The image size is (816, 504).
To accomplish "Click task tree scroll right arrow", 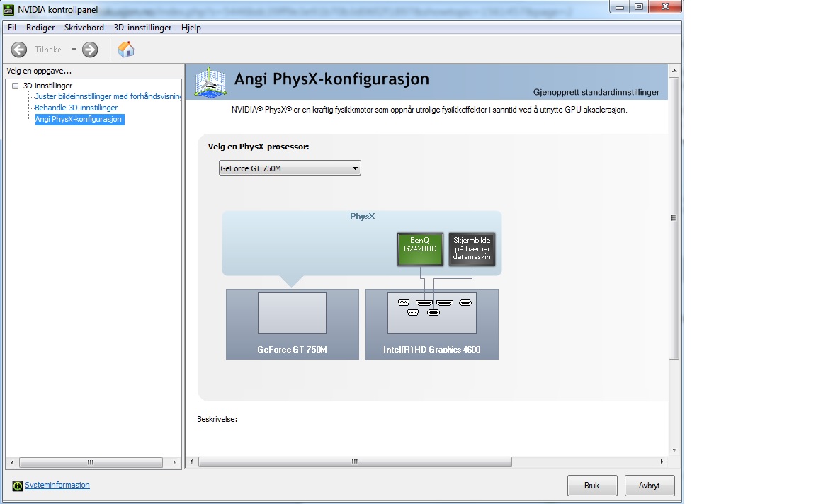I will point(175,462).
